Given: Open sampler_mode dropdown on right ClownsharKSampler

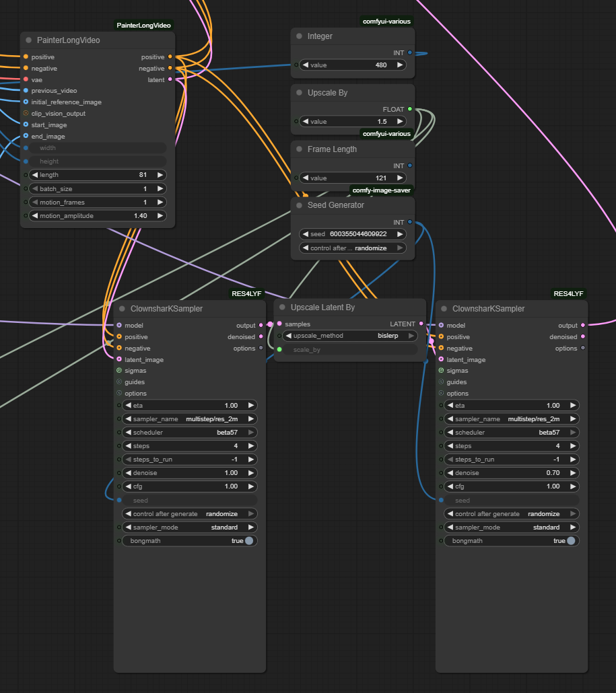Looking at the screenshot, I should (x=512, y=527).
